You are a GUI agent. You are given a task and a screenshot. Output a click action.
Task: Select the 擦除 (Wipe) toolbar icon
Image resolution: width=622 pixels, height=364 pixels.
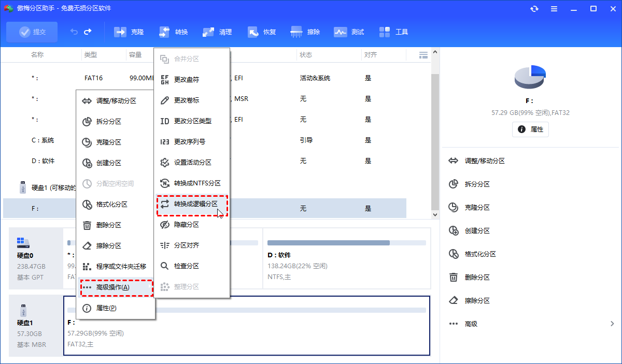click(306, 32)
